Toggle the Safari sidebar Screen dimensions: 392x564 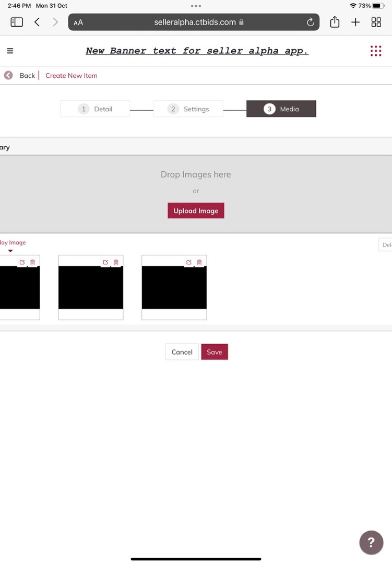17,22
